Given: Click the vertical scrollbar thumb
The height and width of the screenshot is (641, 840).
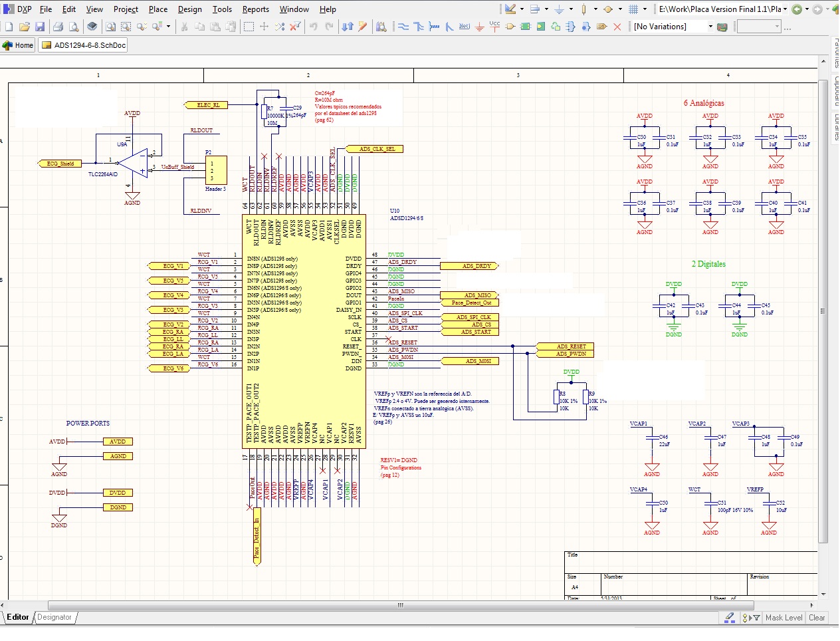Looking at the screenshot, I should (823, 311).
